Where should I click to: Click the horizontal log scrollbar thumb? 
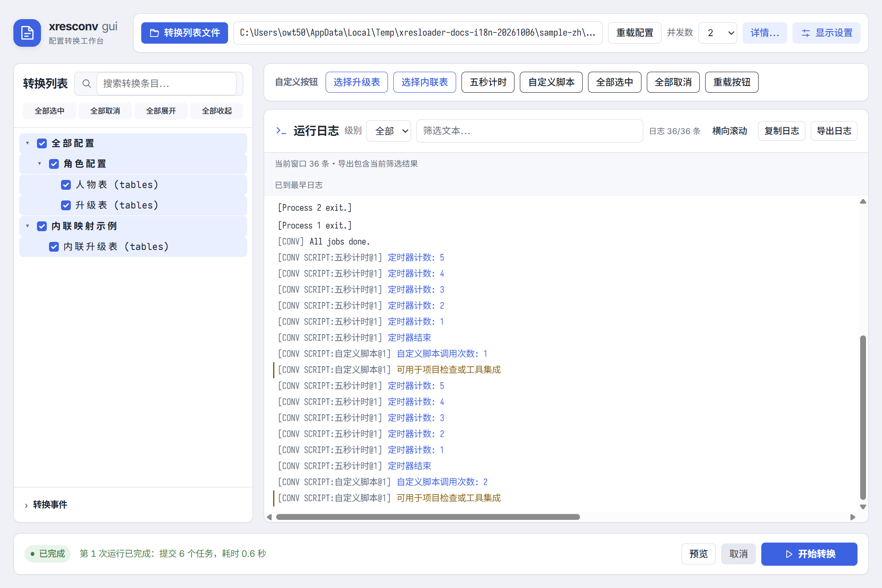(428, 517)
